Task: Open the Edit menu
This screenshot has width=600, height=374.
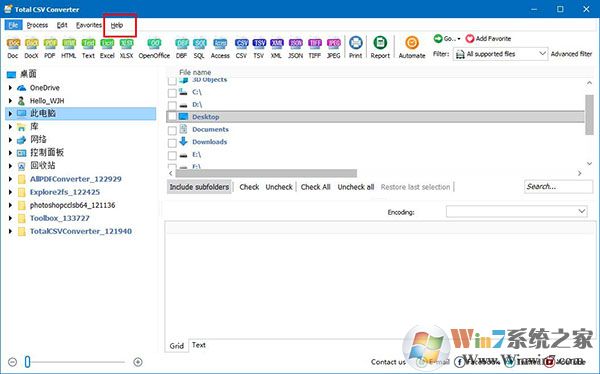Action: tap(62, 25)
